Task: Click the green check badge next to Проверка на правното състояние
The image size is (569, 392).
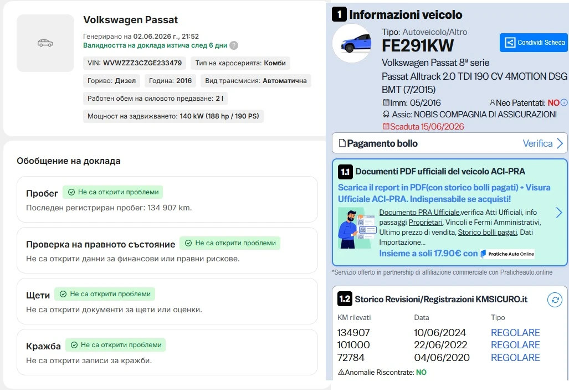Action: (x=230, y=243)
